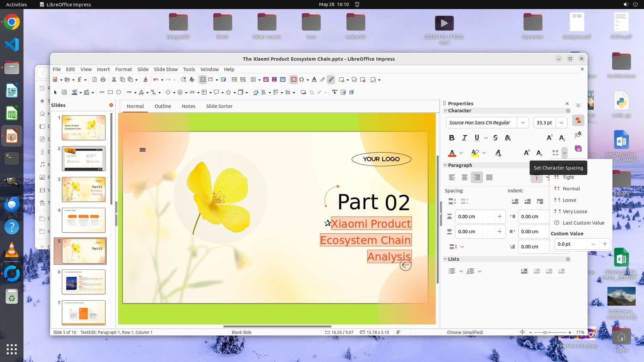Screen dimensions: 644x362
Task: Select Last Custom Value spacing option
Action: click(x=583, y=223)
